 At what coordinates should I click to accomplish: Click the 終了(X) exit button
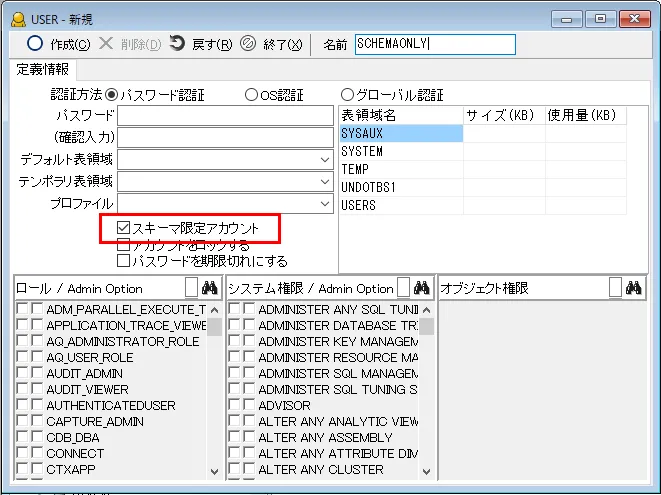[271, 44]
